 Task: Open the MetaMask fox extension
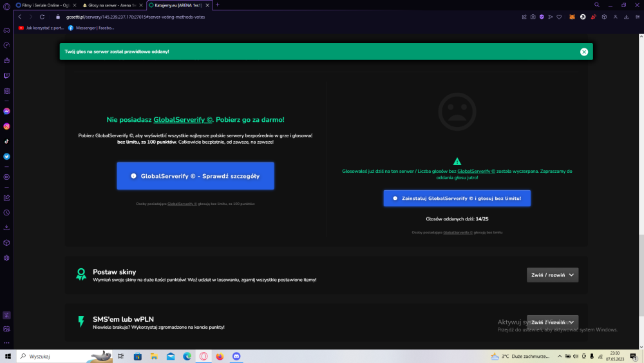tap(572, 17)
